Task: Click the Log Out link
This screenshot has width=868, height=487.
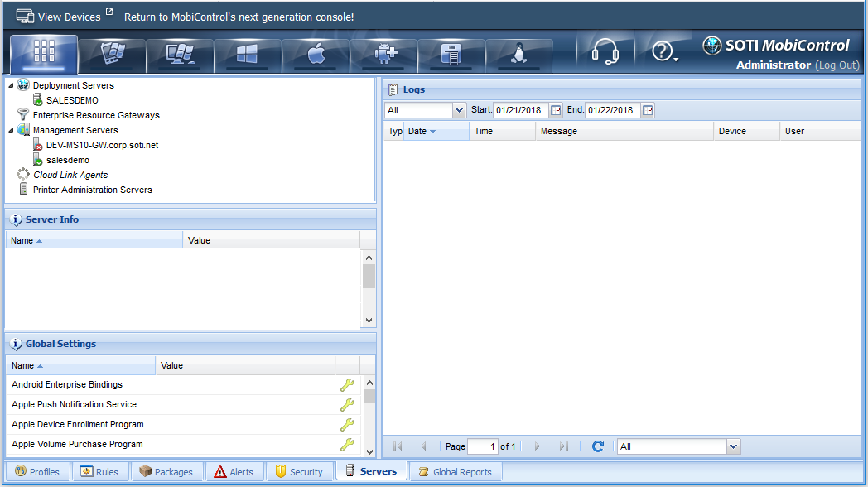Action: coord(837,65)
